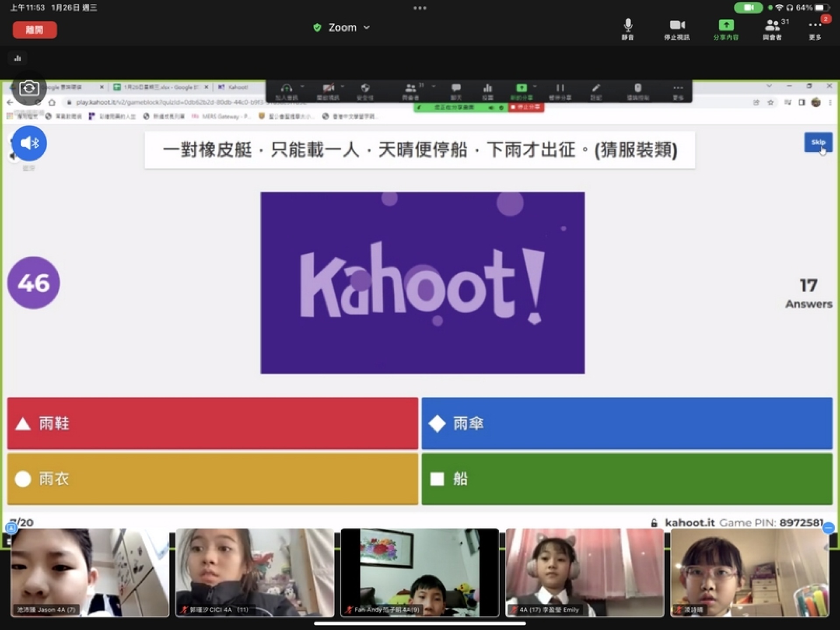Open the green share content button
The image size is (840, 630).
click(x=726, y=29)
